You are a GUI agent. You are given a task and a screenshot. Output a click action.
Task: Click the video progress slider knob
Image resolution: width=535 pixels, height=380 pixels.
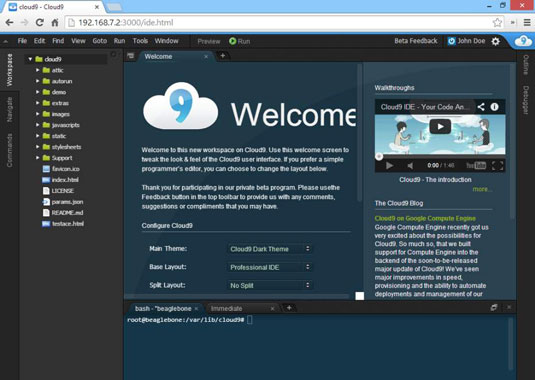point(379,157)
